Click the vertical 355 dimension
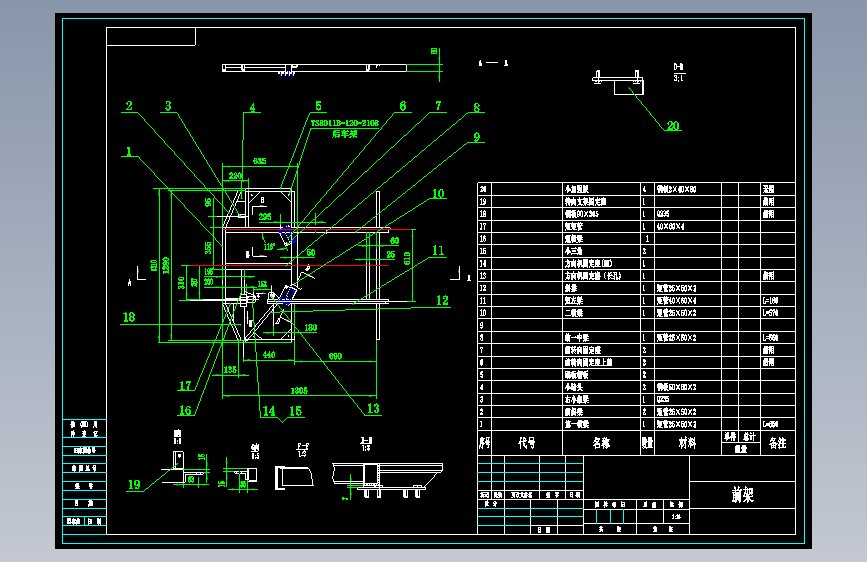The width and height of the screenshot is (867, 562). coord(208,248)
